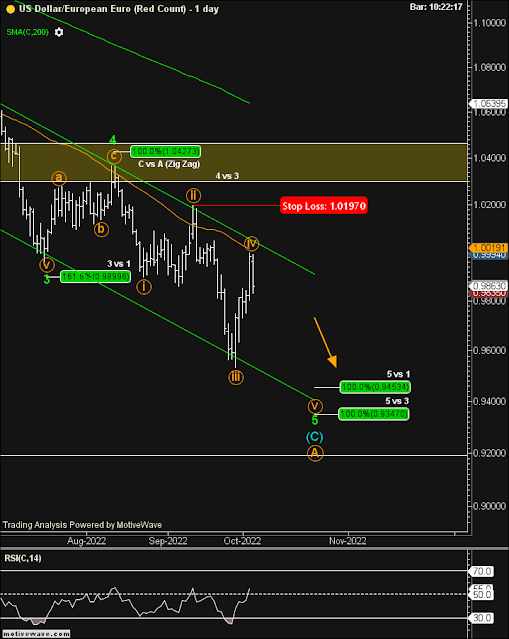Click 1.08000 on the price axis
The image size is (509, 639).
click(x=490, y=67)
